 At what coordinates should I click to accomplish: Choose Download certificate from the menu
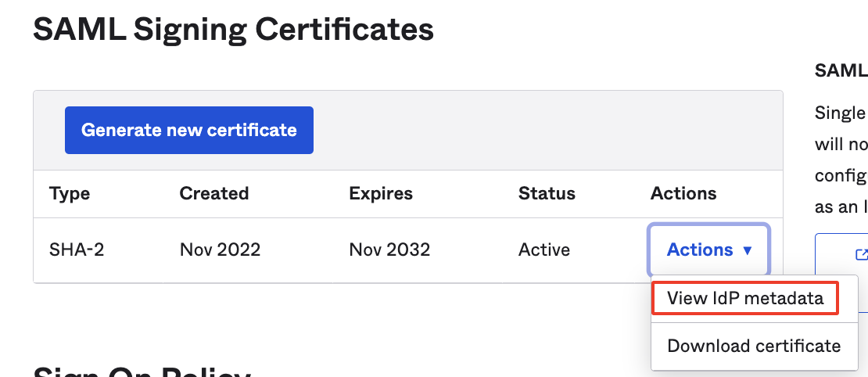pos(754,346)
